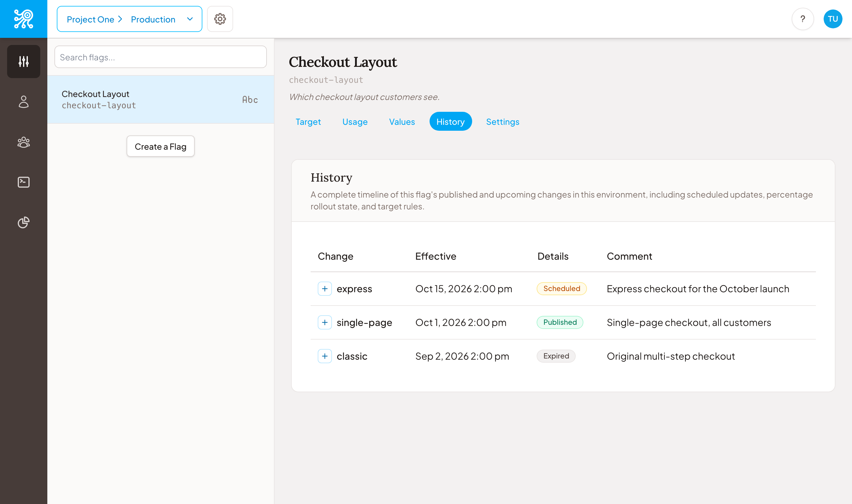The image size is (852, 504).
Task: Switch to the Values tab
Action: click(x=402, y=122)
